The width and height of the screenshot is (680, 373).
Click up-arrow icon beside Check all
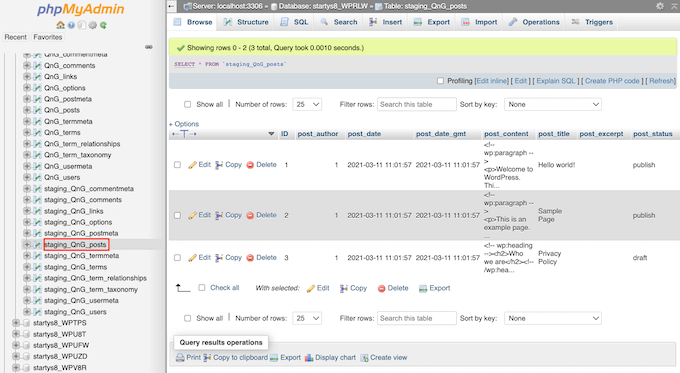(x=183, y=288)
